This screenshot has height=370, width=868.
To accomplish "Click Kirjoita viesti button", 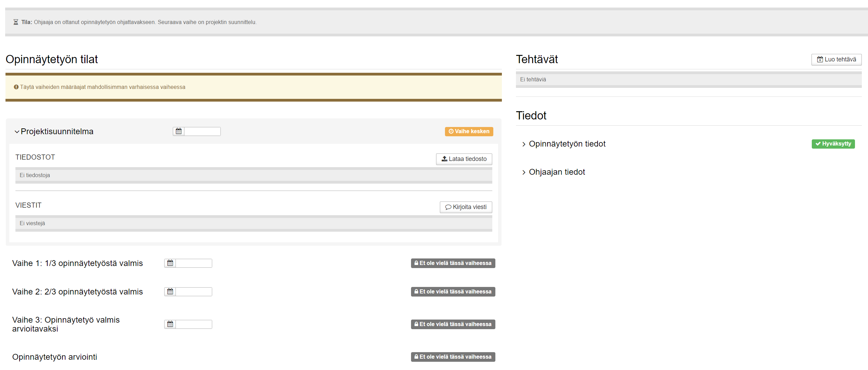I will coord(466,207).
